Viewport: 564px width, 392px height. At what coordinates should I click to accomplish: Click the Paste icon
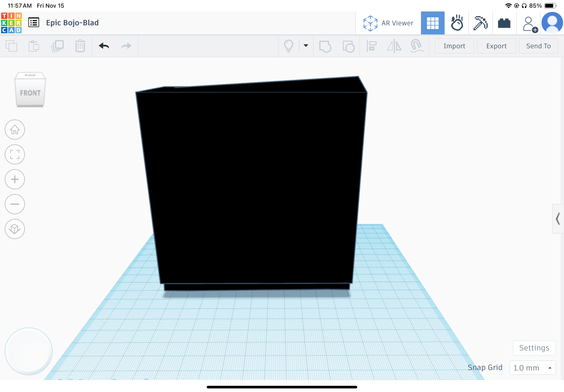(34, 46)
